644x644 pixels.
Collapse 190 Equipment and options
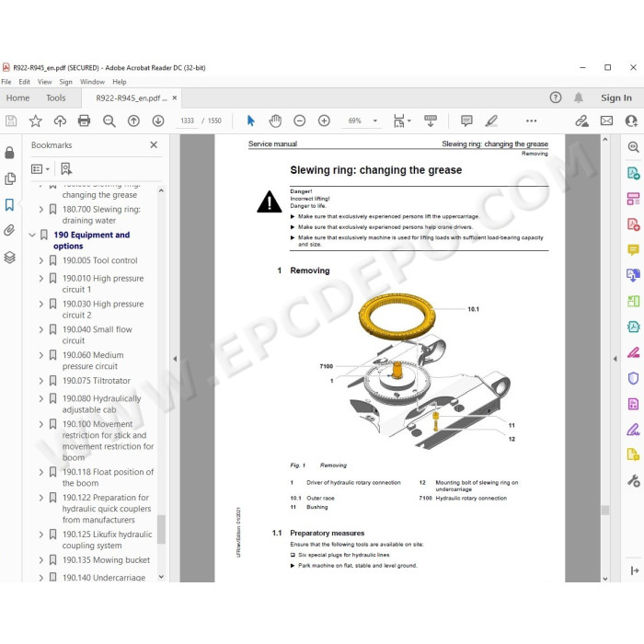pos(32,235)
